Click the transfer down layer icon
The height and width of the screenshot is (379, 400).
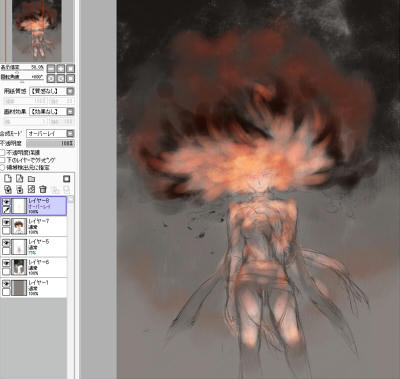pyautogui.click(x=8, y=189)
